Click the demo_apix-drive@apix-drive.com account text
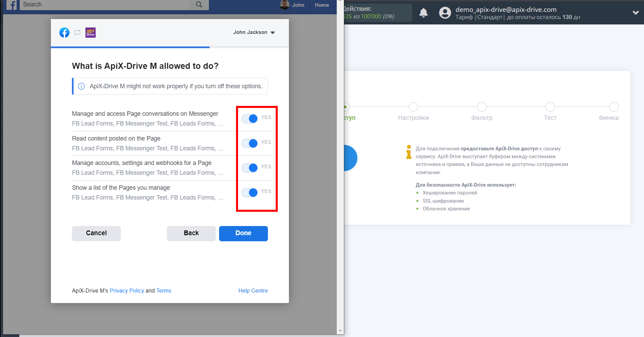Screen dimensions: 644x337 pyautogui.click(x=506, y=10)
